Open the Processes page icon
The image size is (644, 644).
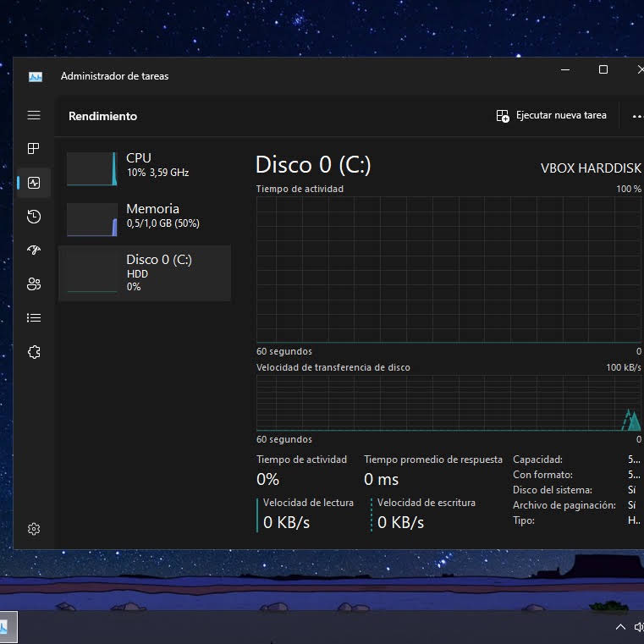tap(34, 148)
